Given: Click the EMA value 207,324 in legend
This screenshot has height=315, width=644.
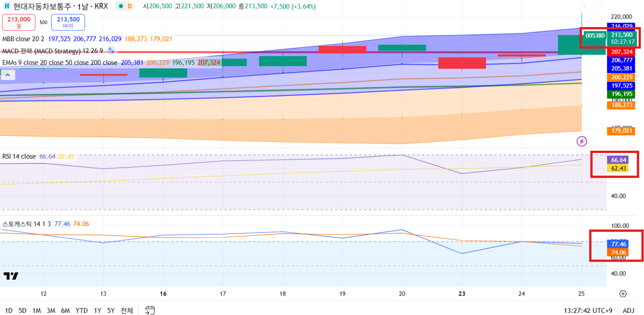Looking at the screenshot, I should pyautogui.click(x=209, y=62).
